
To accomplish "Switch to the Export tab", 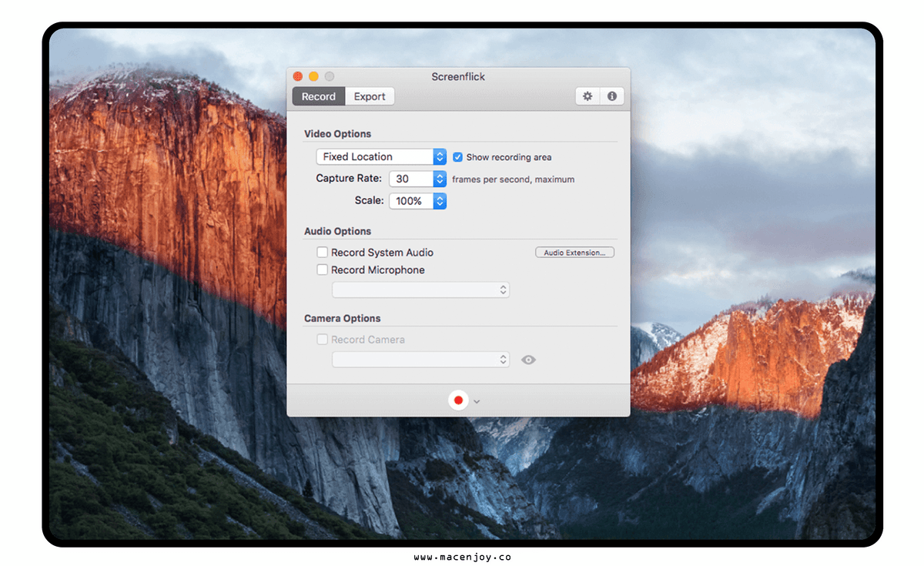I will click(370, 96).
